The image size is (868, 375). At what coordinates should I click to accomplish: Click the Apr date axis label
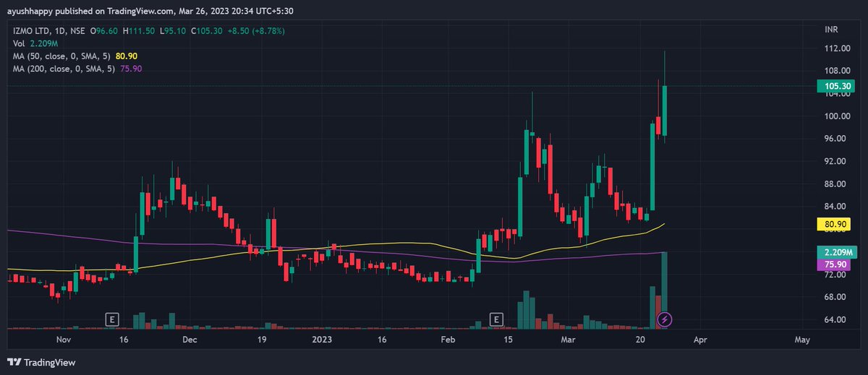(x=699, y=339)
